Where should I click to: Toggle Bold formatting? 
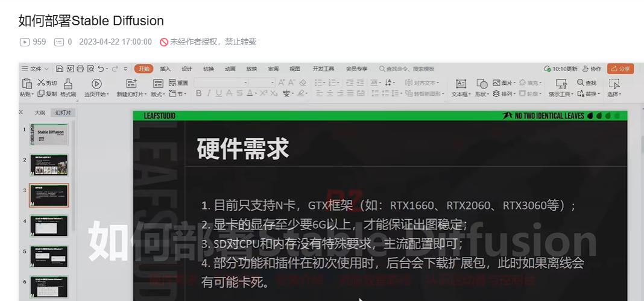click(199, 93)
